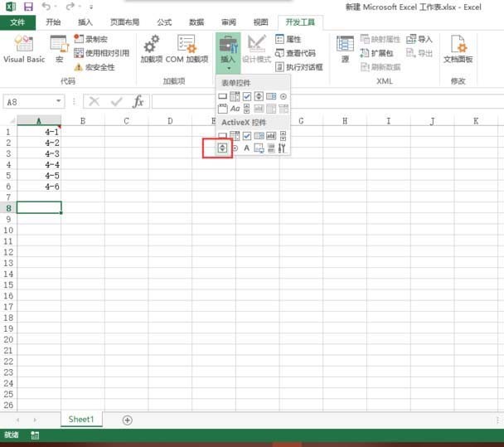Select the Sheet1 tab
Image resolution: width=504 pixels, height=447 pixels.
click(81, 420)
